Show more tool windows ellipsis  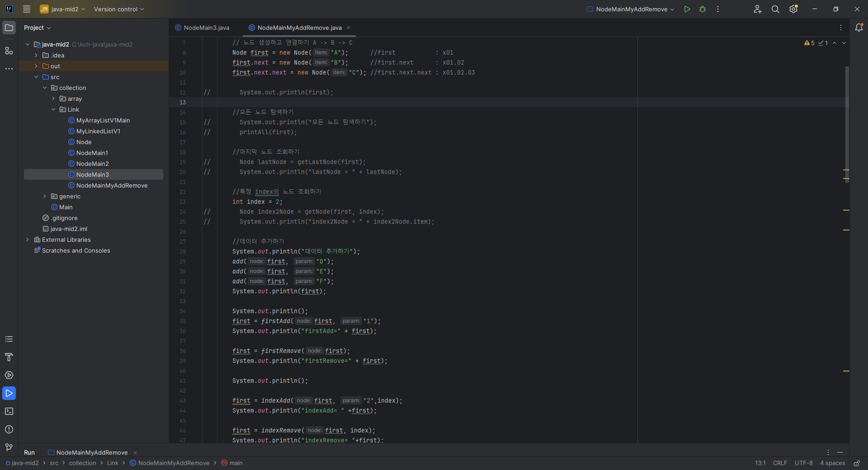pos(9,69)
